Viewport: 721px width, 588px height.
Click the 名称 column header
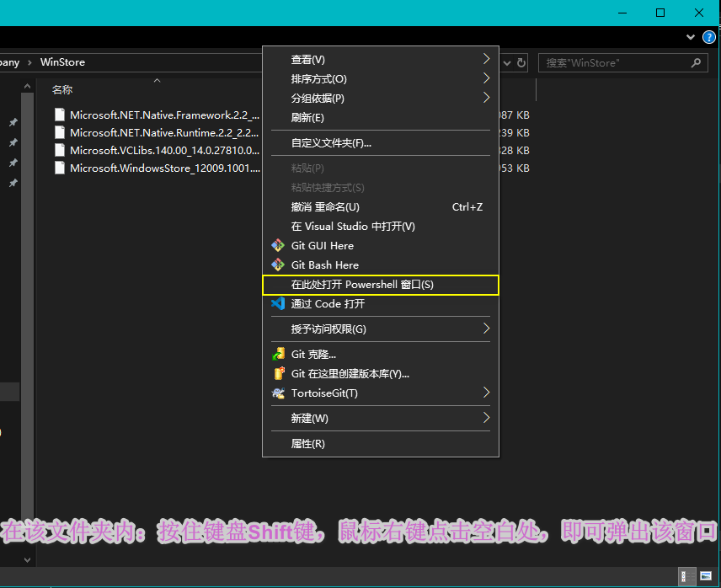pyautogui.click(x=62, y=89)
